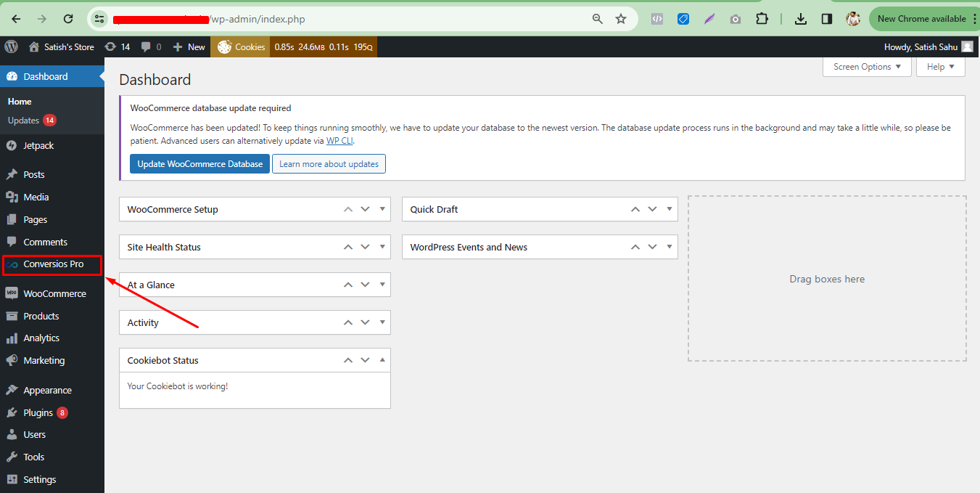The image size is (980, 493).
Task: Collapse the Cookiebot Status panel
Action: [382, 360]
